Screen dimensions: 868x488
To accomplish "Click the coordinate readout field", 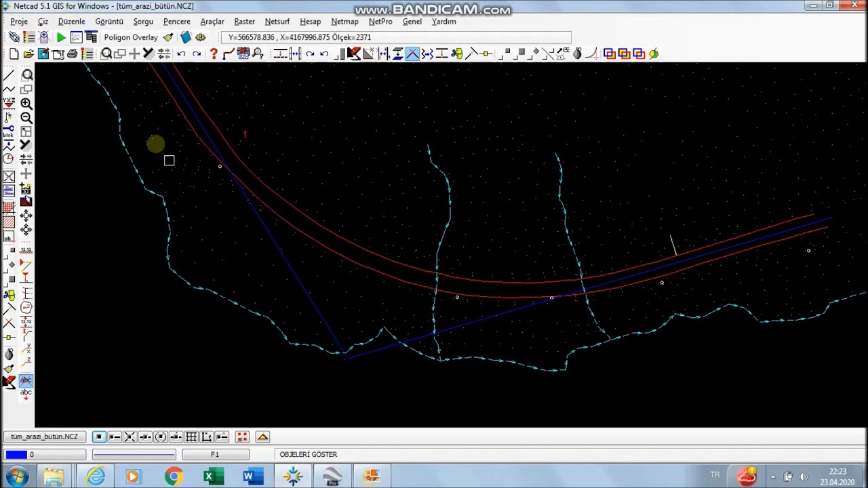I will coord(396,37).
